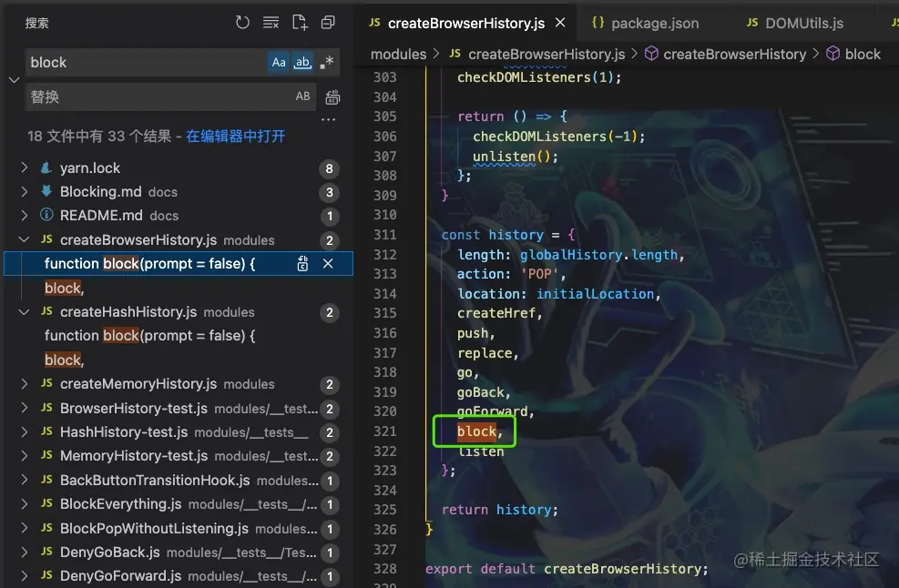The height and width of the screenshot is (588, 899).
Task: Toggle Use Regular Expression option
Action: (327, 63)
